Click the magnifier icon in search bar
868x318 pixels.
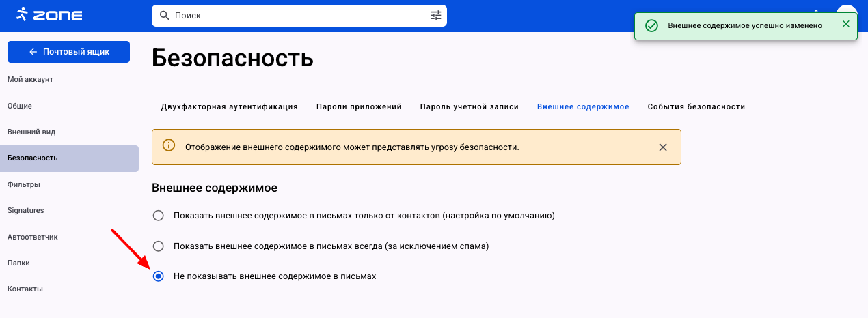tap(164, 15)
